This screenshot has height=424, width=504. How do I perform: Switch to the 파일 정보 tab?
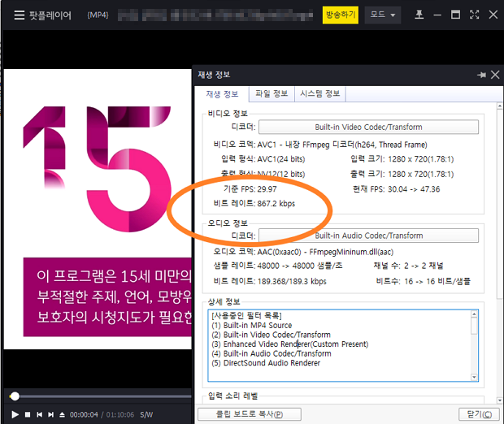click(272, 93)
